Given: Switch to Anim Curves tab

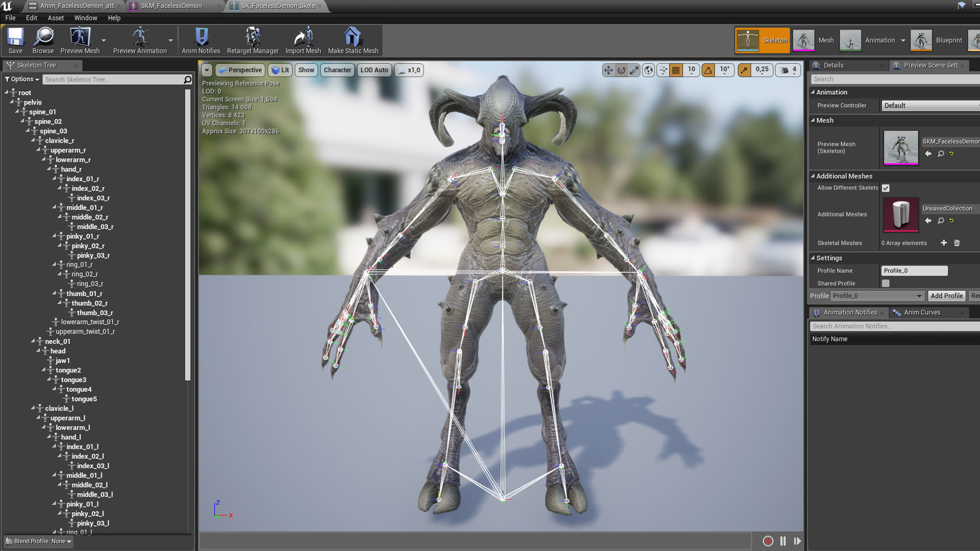Looking at the screenshot, I should 922,313.
